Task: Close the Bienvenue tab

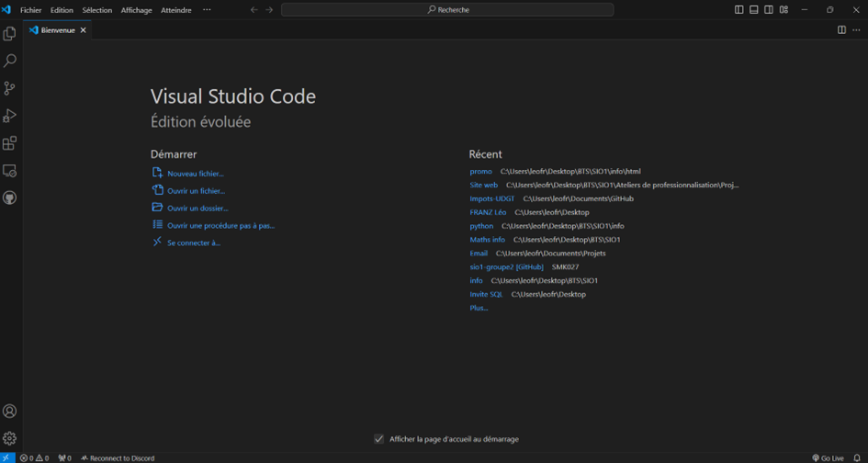Action: [83, 30]
